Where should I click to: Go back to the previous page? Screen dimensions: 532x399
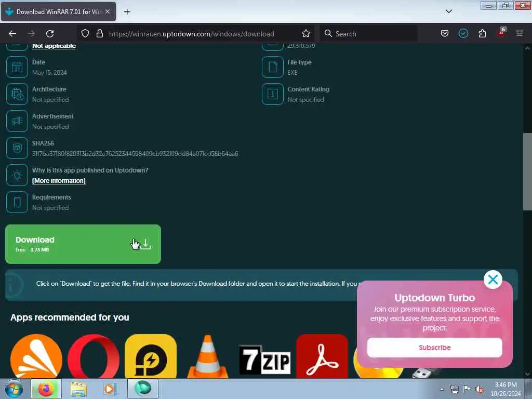12,34
